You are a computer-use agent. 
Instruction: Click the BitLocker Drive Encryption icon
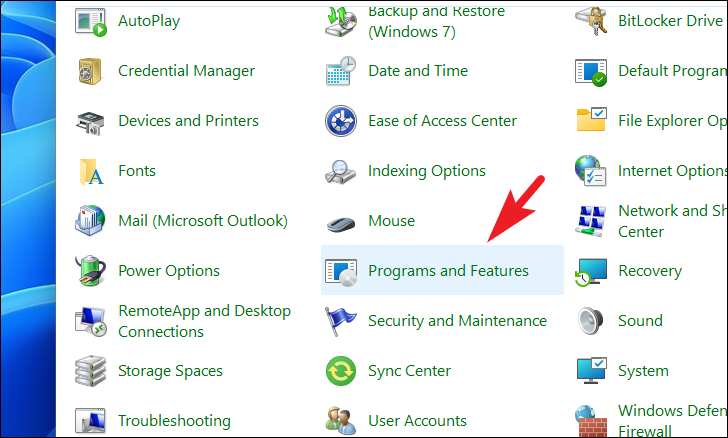point(591,21)
